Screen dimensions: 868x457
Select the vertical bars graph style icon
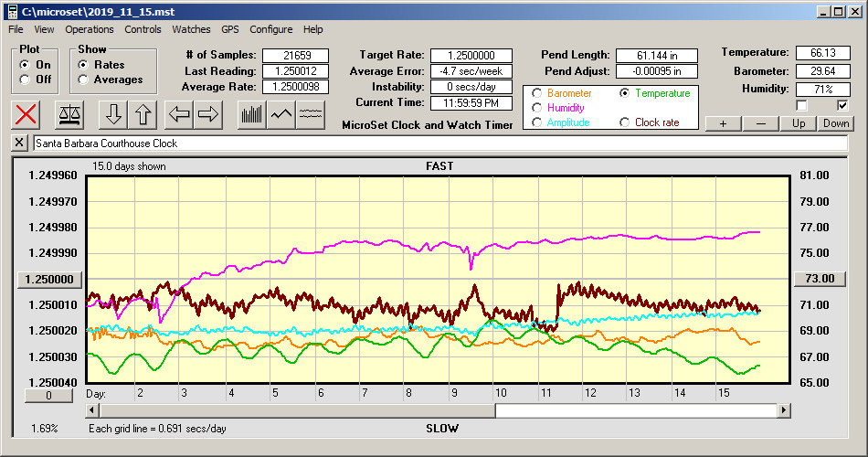(x=252, y=114)
